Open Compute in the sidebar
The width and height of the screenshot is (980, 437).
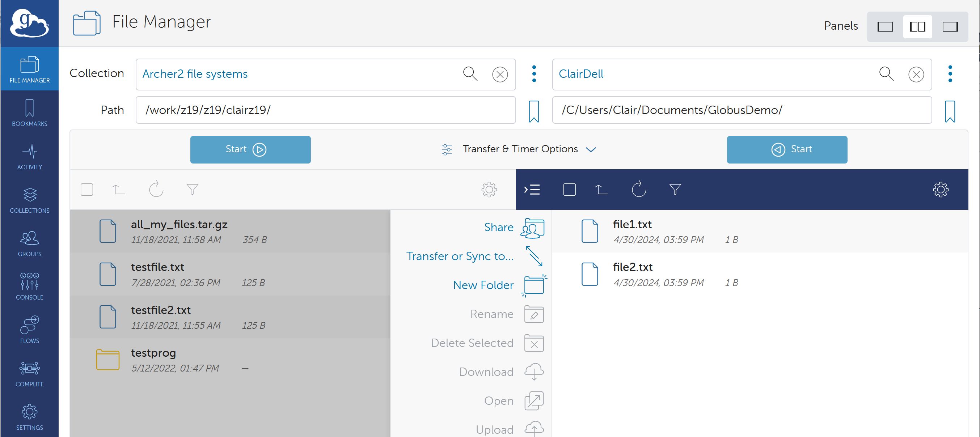pyautogui.click(x=29, y=373)
